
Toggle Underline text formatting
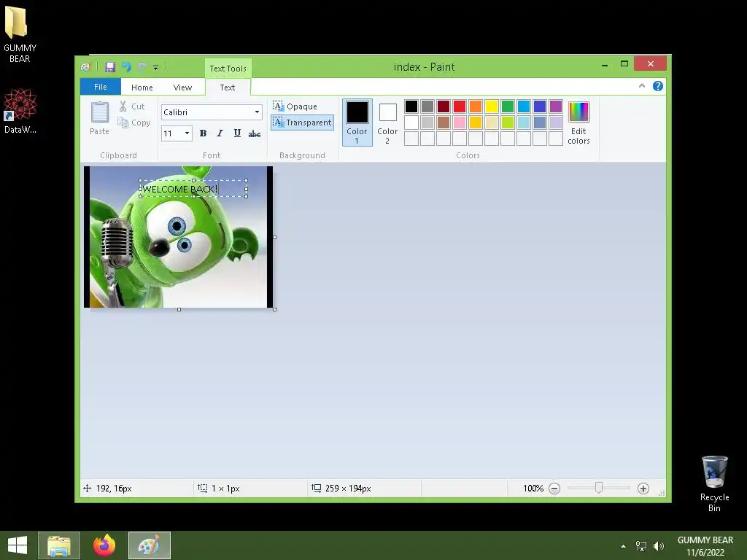(x=237, y=133)
